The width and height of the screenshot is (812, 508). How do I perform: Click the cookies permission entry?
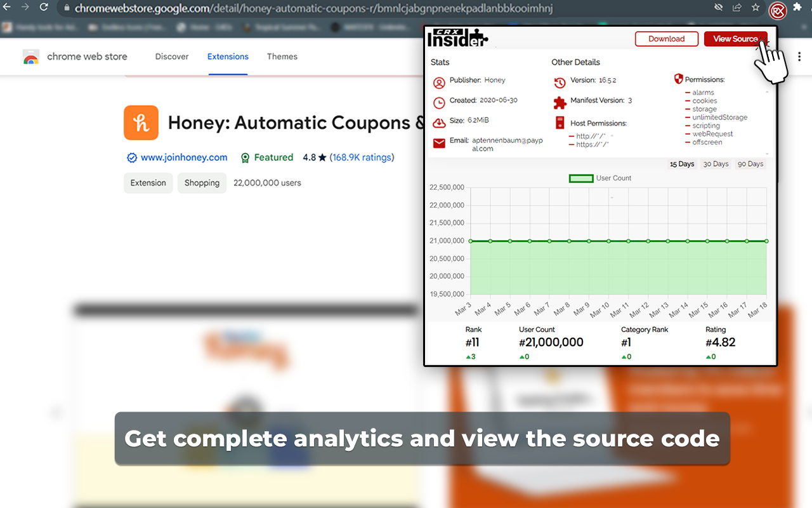[705, 101]
